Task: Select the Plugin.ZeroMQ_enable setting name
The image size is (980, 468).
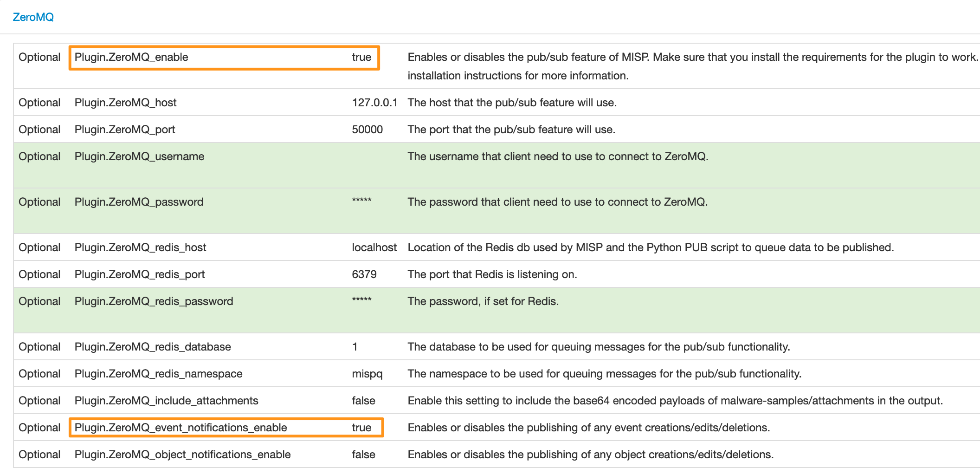Action: click(x=131, y=57)
